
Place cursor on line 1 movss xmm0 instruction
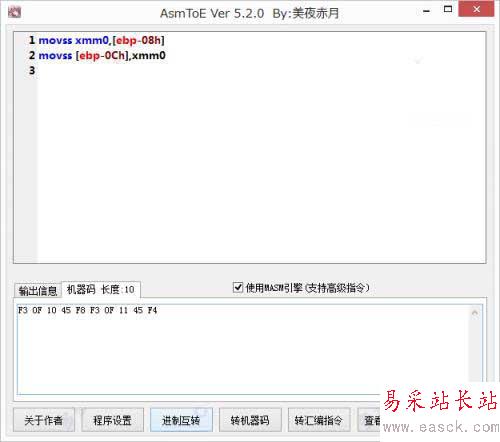(101, 40)
